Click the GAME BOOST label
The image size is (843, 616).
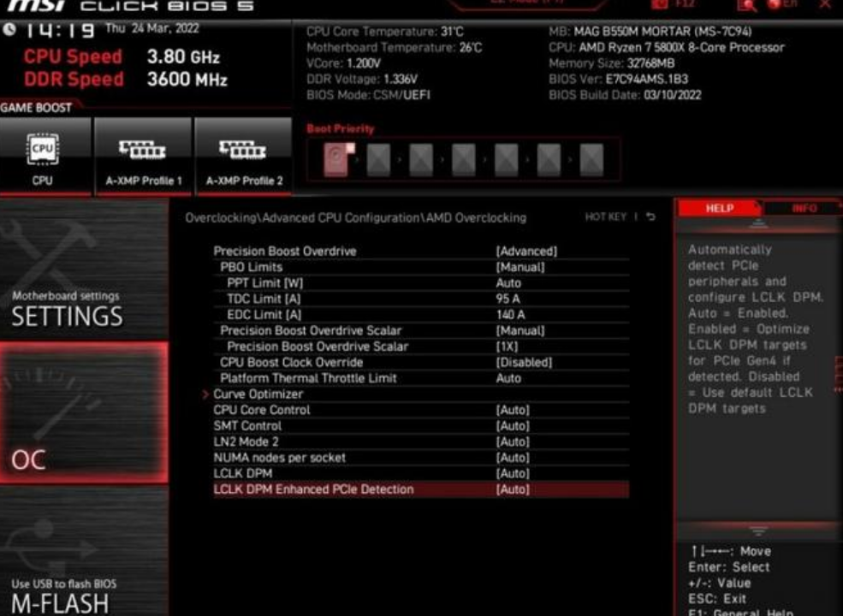pyautogui.click(x=36, y=108)
